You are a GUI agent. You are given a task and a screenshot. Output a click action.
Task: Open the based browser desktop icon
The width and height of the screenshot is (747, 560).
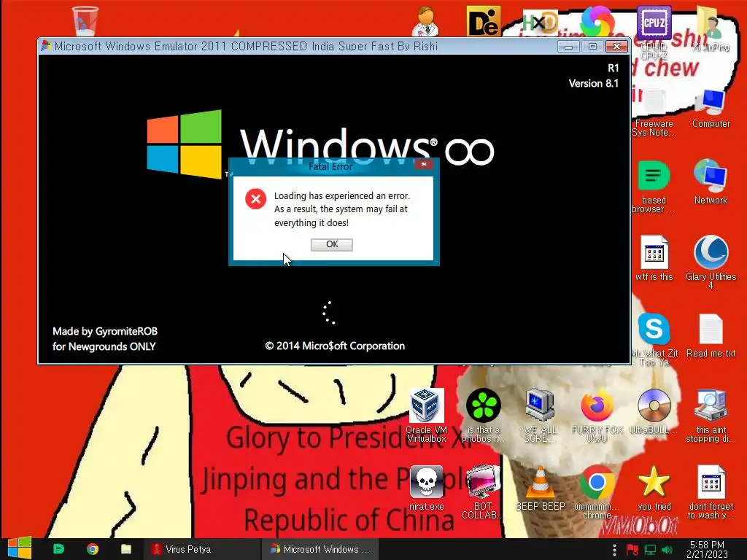[654, 187]
